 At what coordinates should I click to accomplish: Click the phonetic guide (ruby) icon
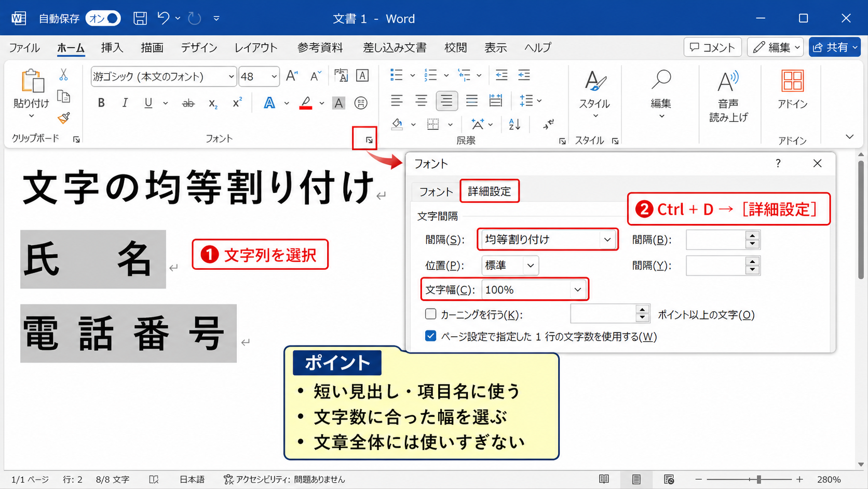(x=341, y=76)
